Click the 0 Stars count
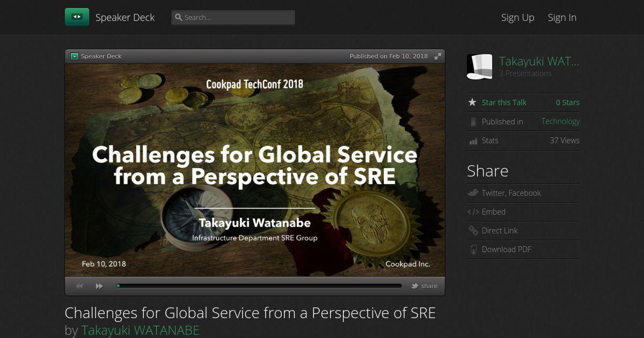Screen dimensions: 644x338 click(x=568, y=102)
